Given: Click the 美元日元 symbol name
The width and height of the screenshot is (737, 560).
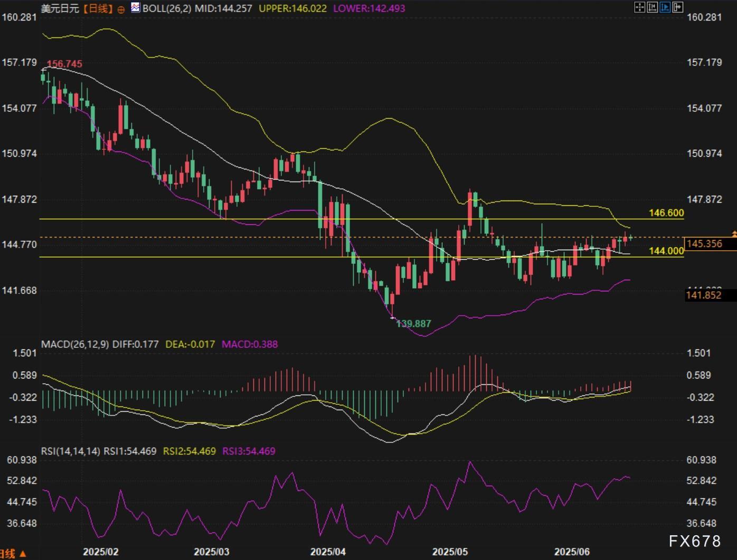Looking at the screenshot, I should coord(60,8).
